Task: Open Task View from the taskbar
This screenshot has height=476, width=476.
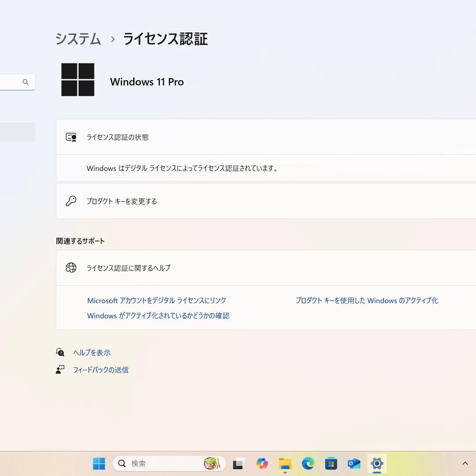Action: 238,463
